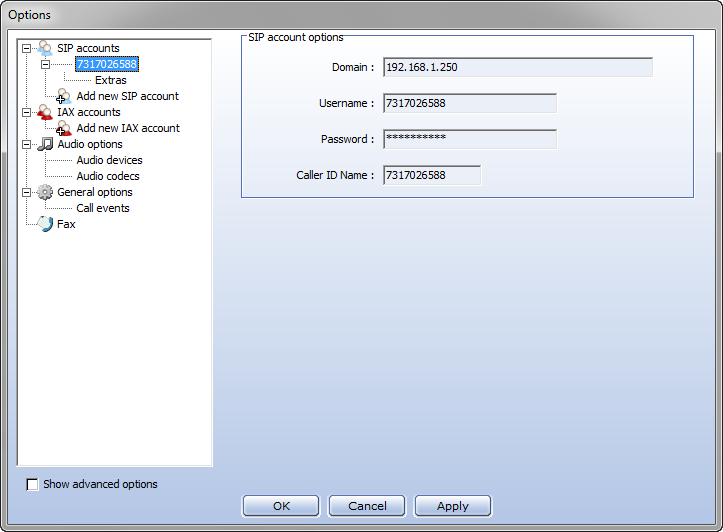Open the Fax phone icon
The width and height of the screenshot is (723, 532).
(x=45, y=224)
